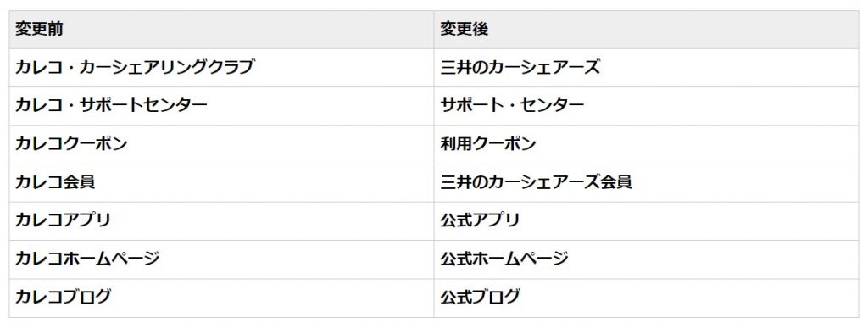Click the サポート・センター cell

tap(646, 106)
